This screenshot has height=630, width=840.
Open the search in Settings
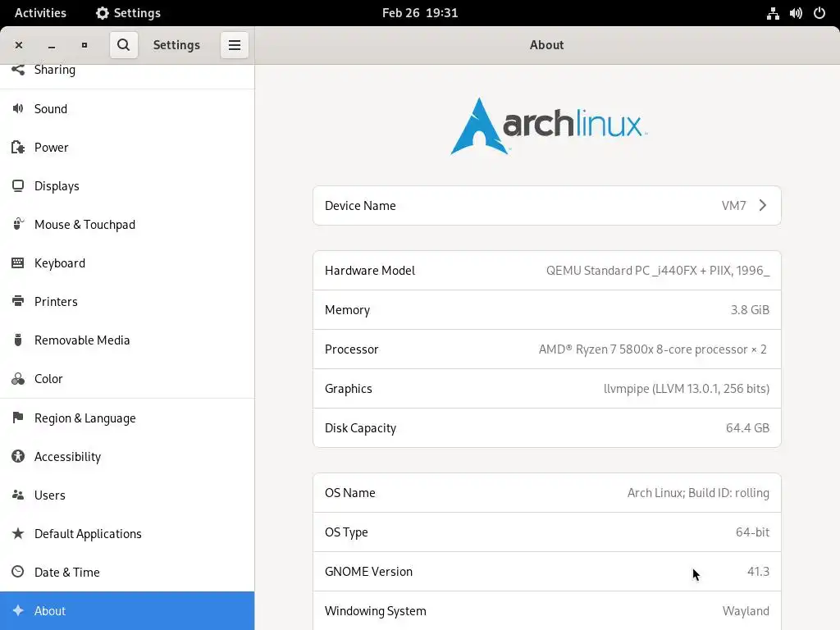pos(123,44)
